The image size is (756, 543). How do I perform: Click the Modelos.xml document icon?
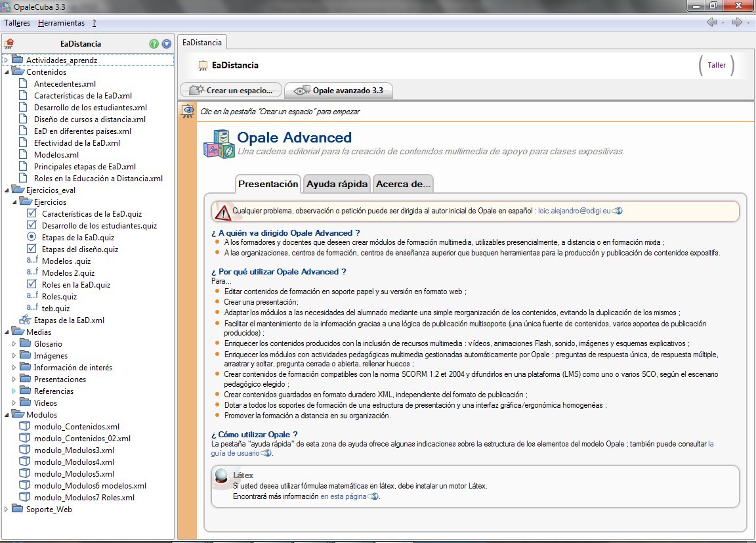(x=23, y=154)
